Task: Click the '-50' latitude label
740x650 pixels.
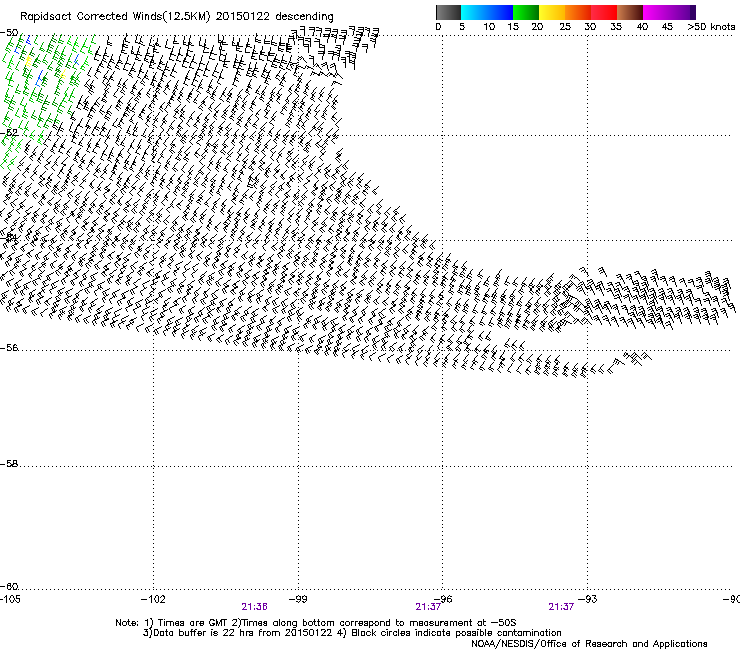Action: (9, 33)
